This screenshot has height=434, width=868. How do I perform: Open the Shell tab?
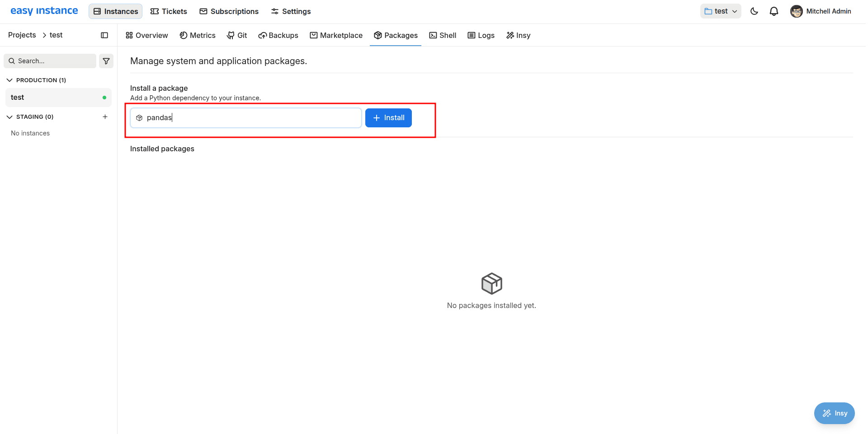click(x=443, y=35)
